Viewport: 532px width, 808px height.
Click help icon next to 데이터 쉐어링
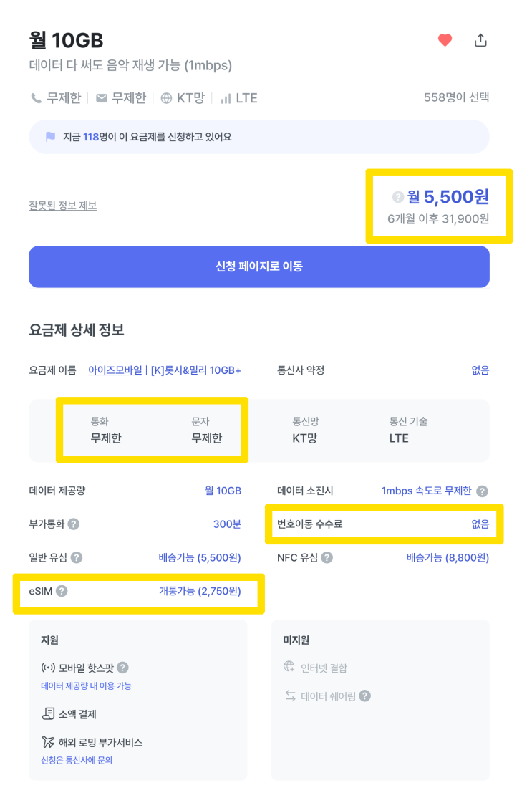click(x=365, y=696)
